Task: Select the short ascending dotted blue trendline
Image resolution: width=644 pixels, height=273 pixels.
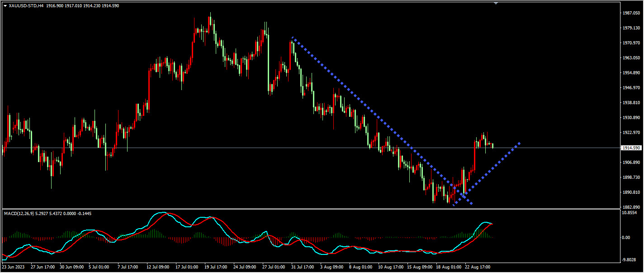Action: click(487, 174)
